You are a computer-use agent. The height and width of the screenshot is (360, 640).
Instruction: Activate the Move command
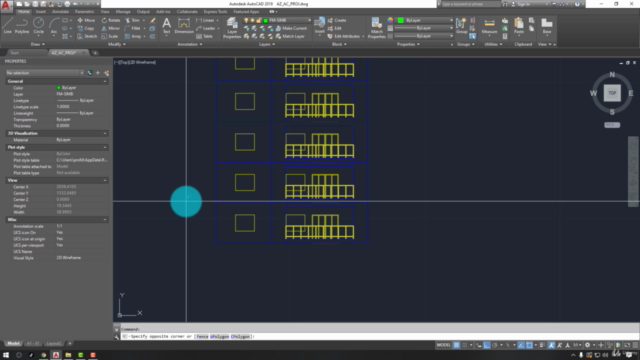click(86, 20)
